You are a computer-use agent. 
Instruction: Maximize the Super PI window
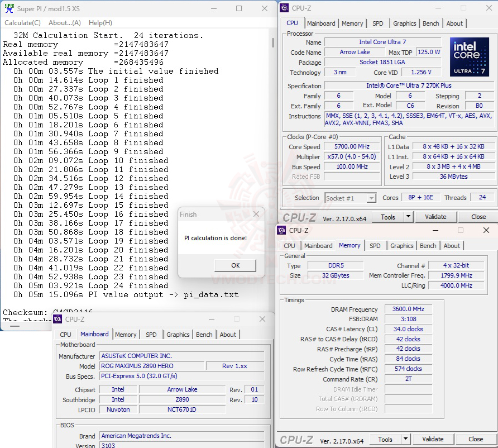click(239, 8)
